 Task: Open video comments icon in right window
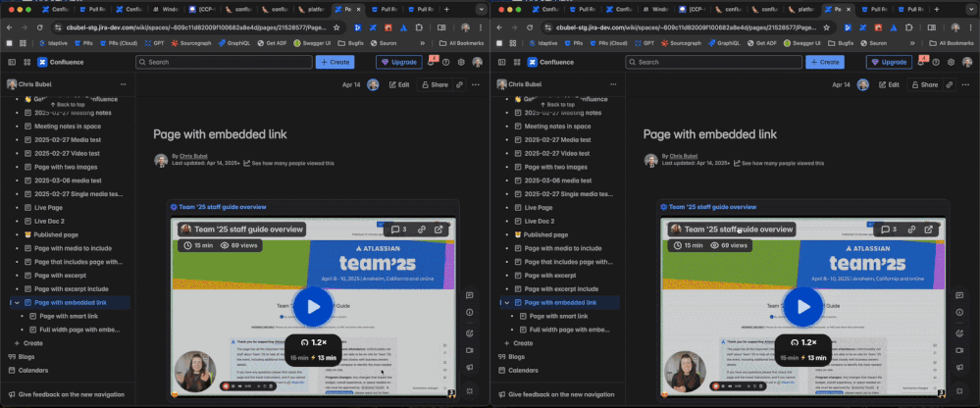tap(889, 229)
